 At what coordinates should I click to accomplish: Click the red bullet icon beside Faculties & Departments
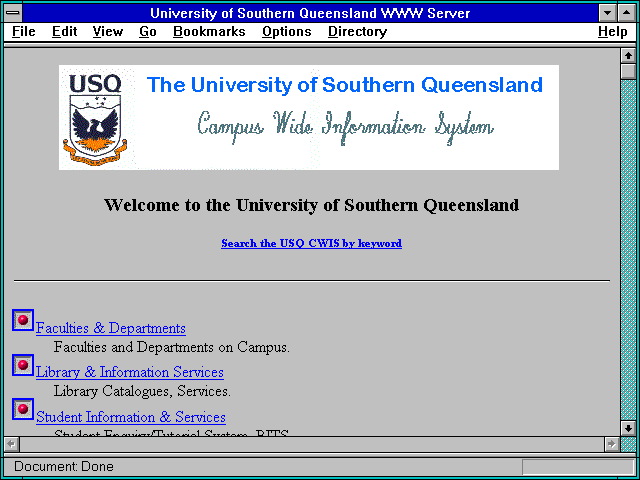[x=23, y=320]
